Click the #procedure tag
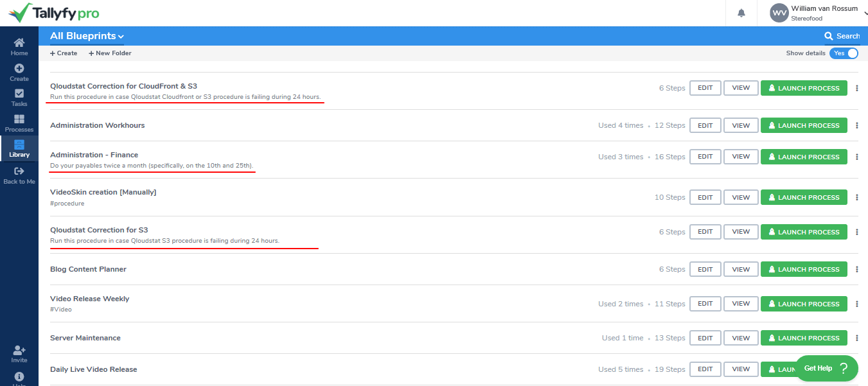Image resolution: width=868 pixels, height=386 pixels. click(x=67, y=204)
